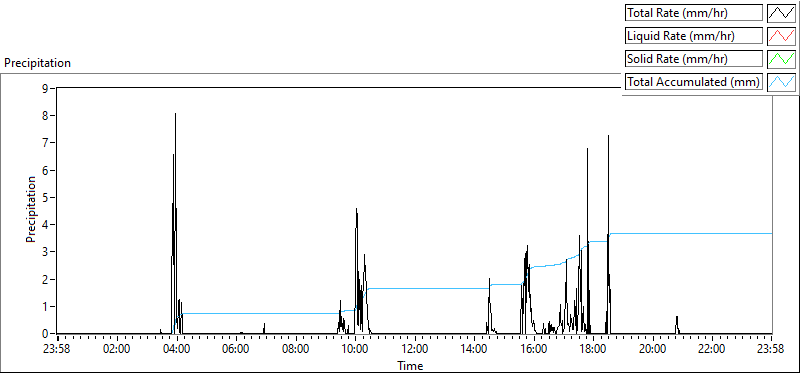
Task: Click the Liquid Rate red plot icon
Action: (x=781, y=36)
